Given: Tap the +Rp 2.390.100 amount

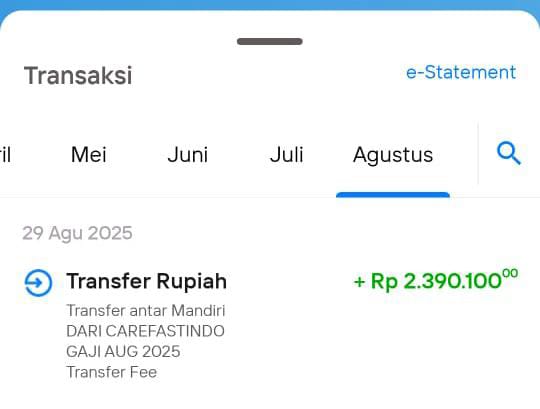Looking at the screenshot, I should [435, 280].
